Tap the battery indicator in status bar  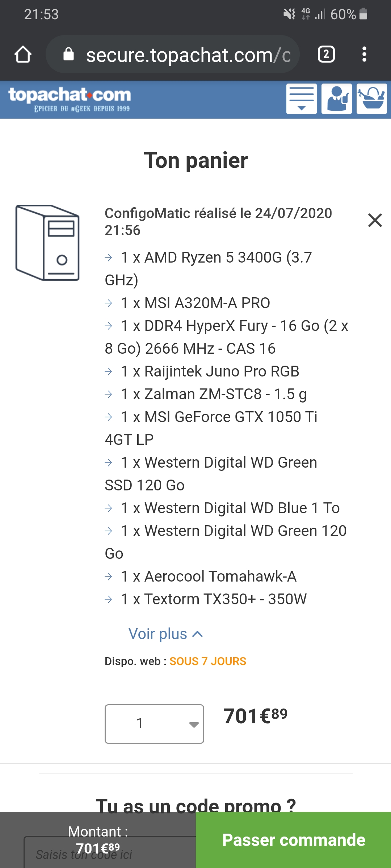pos(363,14)
